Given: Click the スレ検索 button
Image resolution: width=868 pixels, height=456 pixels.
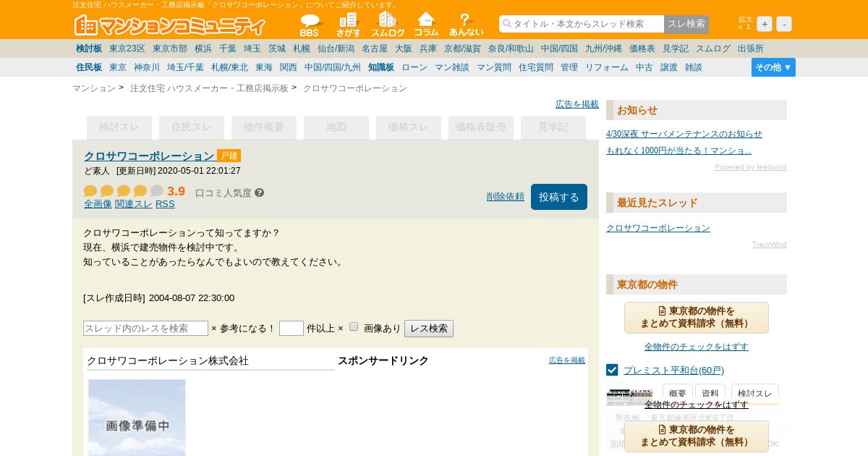Looking at the screenshot, I should pyautogui.click(x=686, y=24).
